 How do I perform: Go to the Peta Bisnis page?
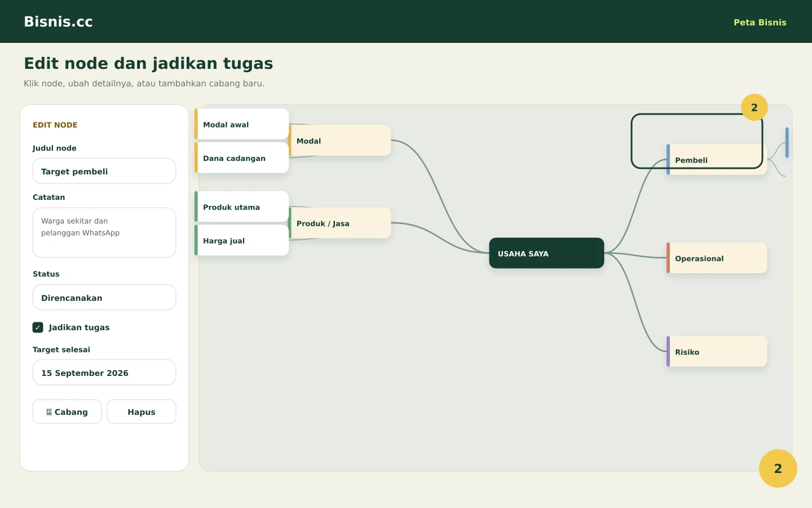tap(760, 23)
